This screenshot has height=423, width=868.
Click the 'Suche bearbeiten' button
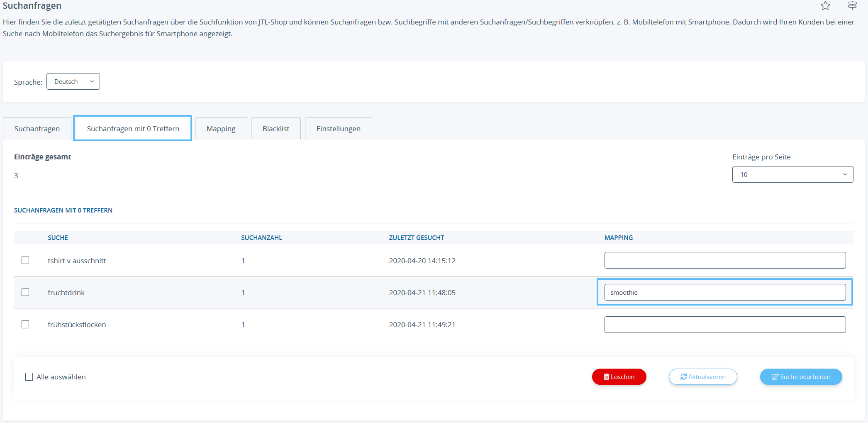(x=800, y=377)
